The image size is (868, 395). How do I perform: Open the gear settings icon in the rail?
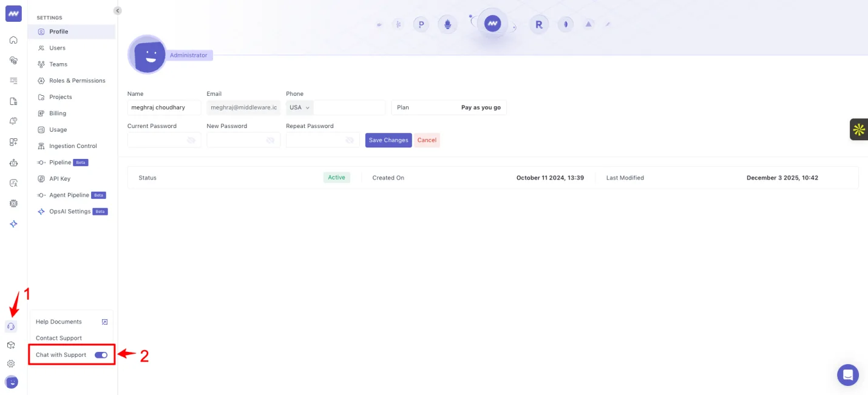pos(11,364)
